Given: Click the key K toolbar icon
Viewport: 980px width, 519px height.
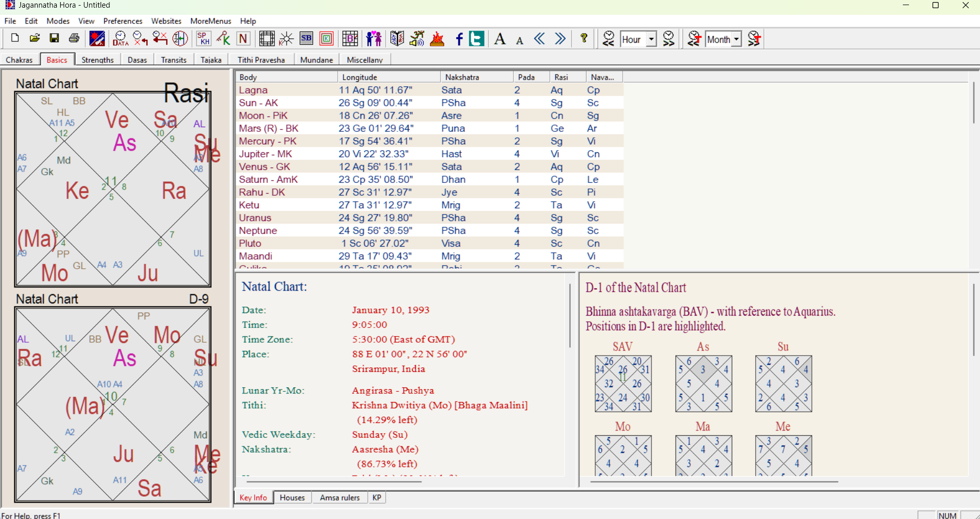Looking at the screenshot, I should (223, 38).
